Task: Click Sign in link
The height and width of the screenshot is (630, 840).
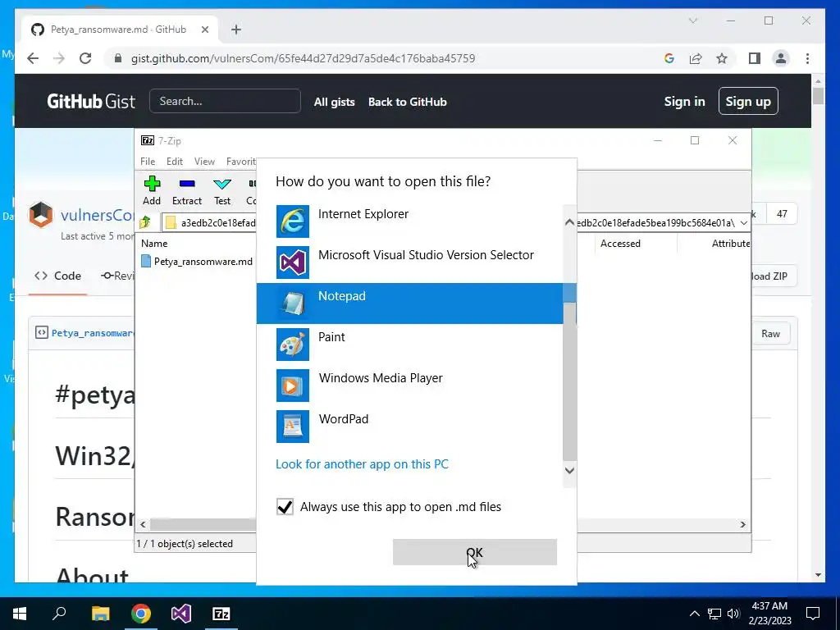Action: (x=684, y=101)
